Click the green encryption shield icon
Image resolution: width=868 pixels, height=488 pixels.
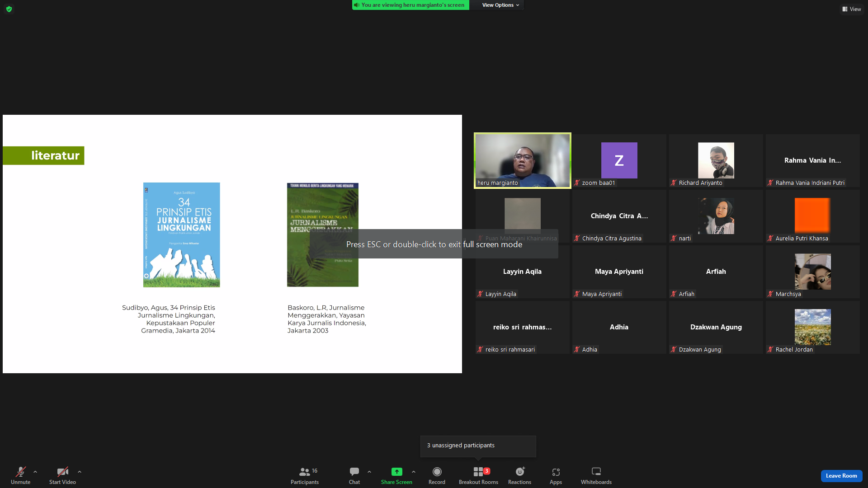[x=9, y=9]
